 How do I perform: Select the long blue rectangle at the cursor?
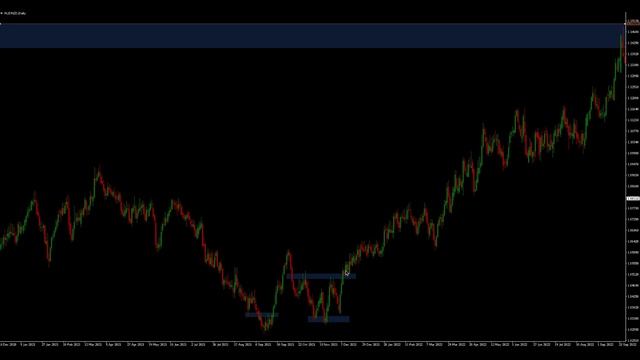tap(321, 276)
